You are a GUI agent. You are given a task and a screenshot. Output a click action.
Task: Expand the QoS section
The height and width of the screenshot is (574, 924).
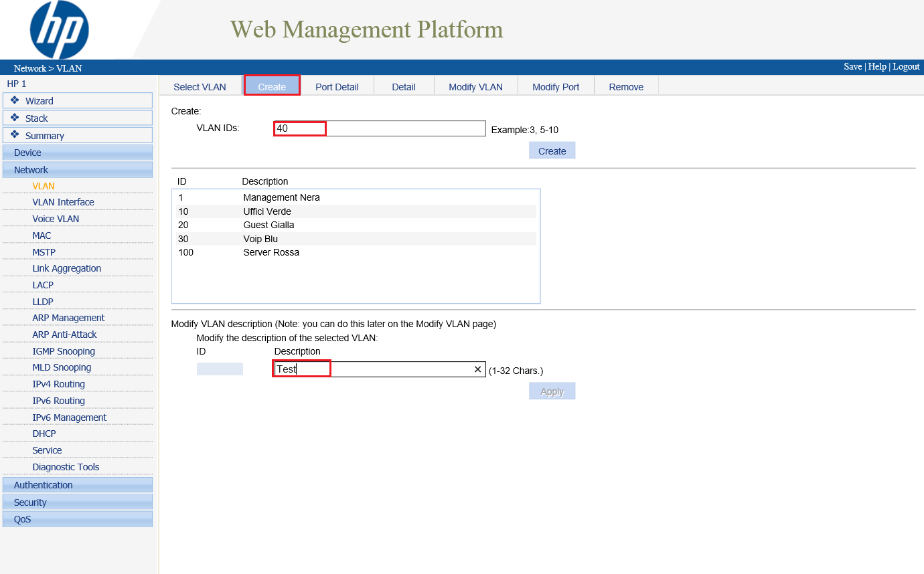(x=78, y=519)
